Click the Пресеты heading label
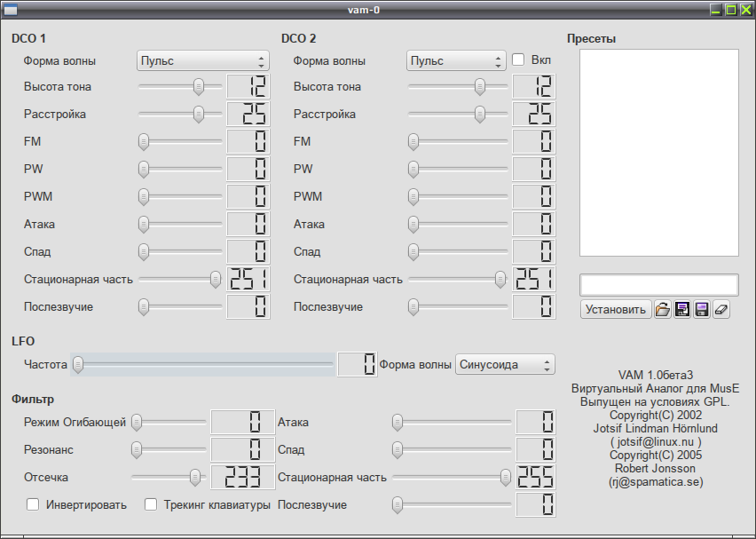756x539 pixels. [x=591, y=38]
